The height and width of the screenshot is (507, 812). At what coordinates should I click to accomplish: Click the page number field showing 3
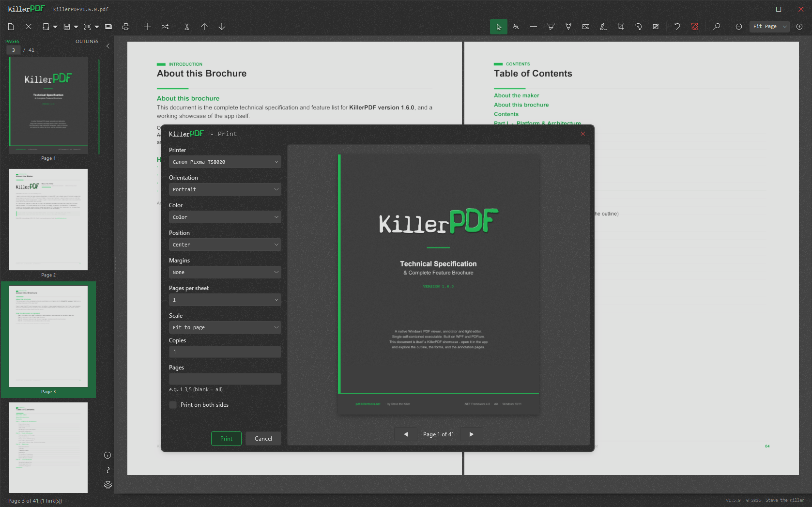14,50
